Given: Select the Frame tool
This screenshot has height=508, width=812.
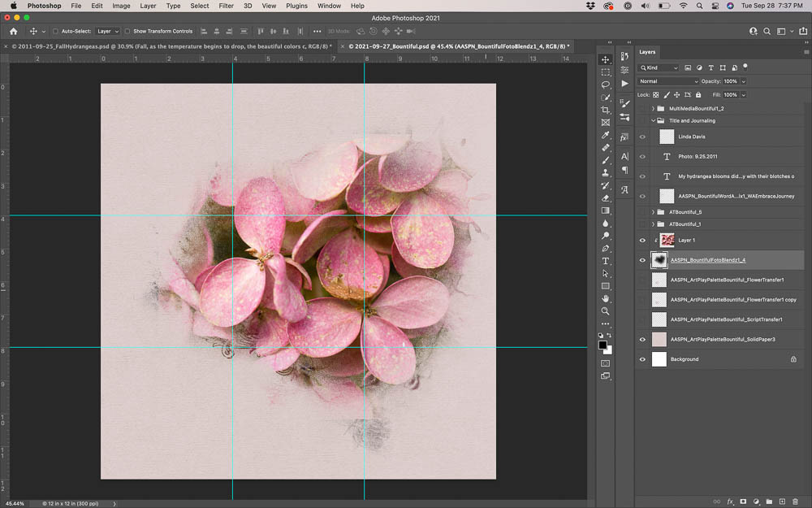Looking at the screenshot, I should (x=605, y=123).
